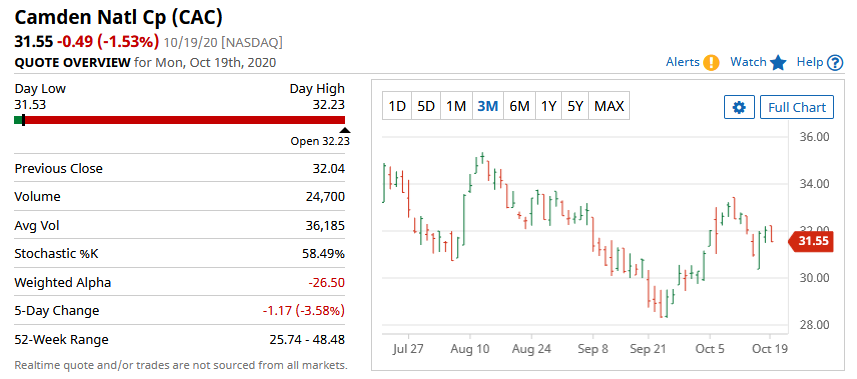Click the Stochastic %K label
The width and height of the screenshot is (857, 379).
(x=56, y=254)
